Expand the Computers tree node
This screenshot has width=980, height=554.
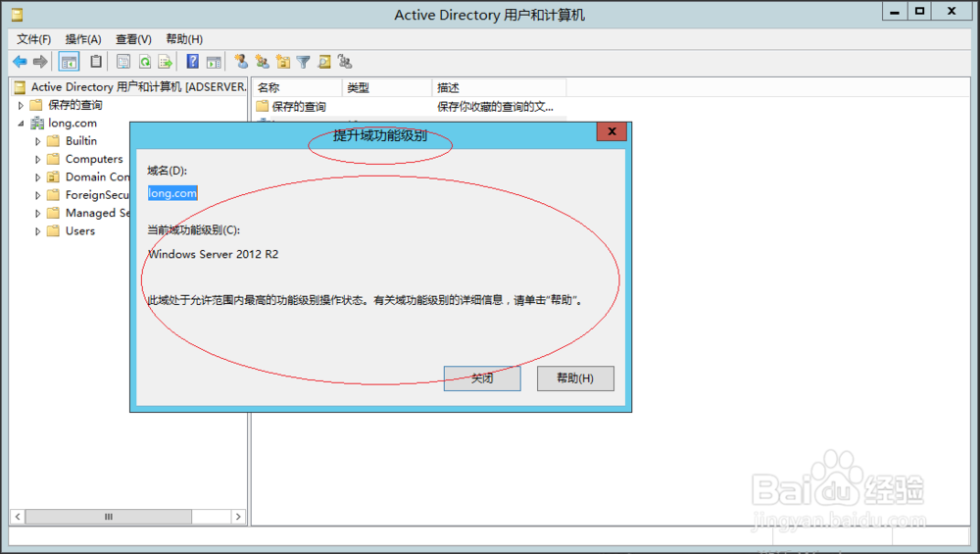(x=37, y=160)
